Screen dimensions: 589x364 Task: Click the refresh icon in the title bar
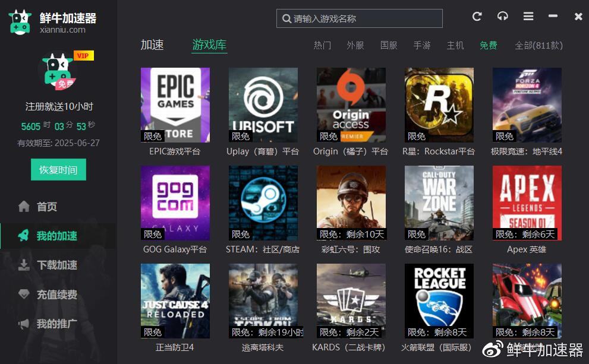(x=477, y=17)
